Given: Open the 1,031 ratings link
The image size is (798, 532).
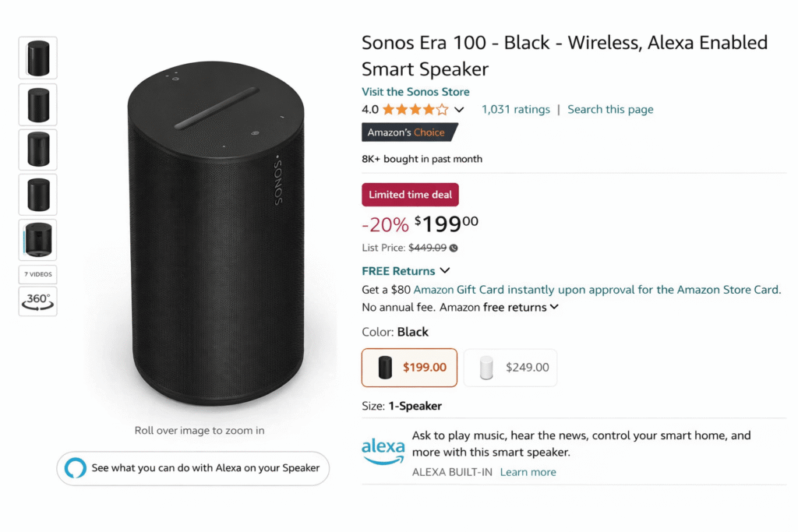Looking at the screenshot, I should click(x=515, y=110).
